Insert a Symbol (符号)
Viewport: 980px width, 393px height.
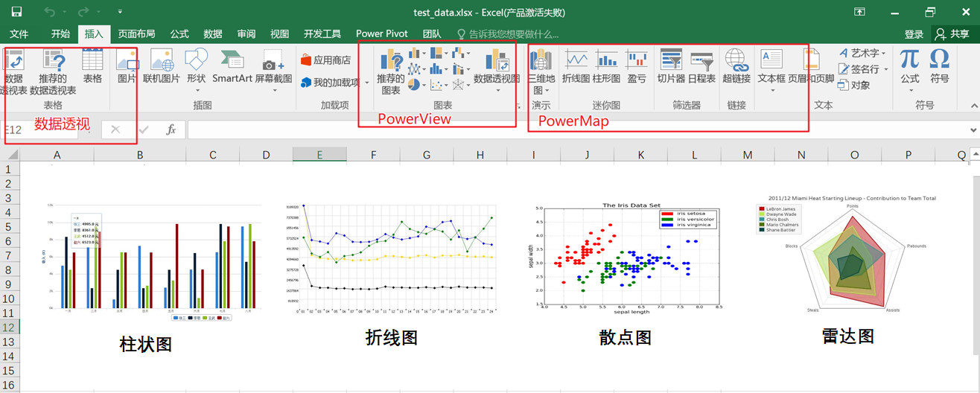(940, 67)
